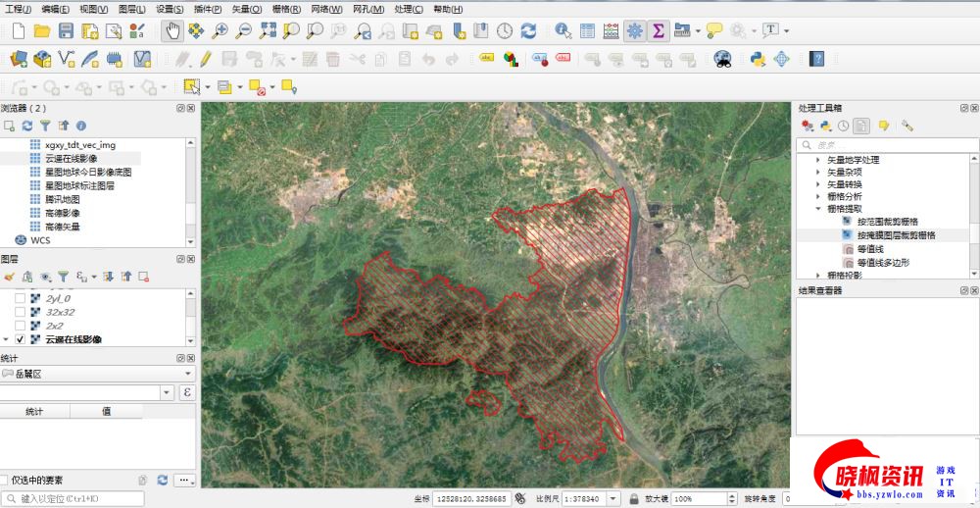Uncheck the 云遥在线影像 layer checkbox

pyautogui.click(x=20, y=339)
